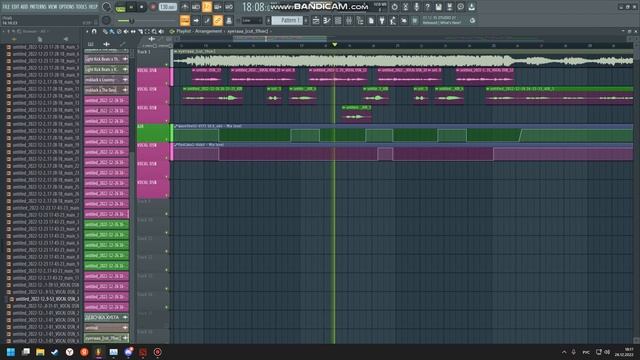Click the playlist horizontal zoom scrollbar

(280, 38)
